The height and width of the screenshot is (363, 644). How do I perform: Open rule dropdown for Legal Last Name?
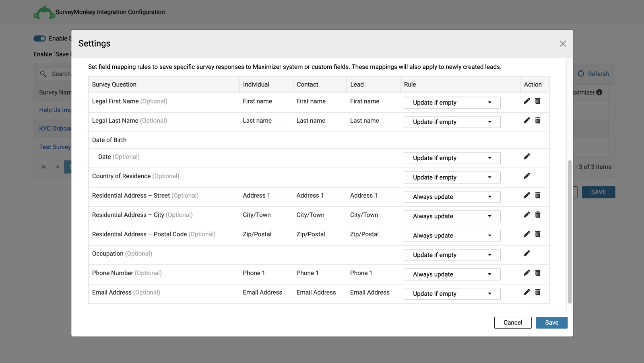452,122
